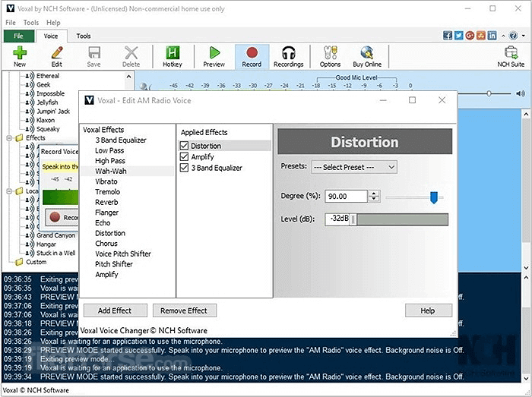
Task: Open the Hotkey settings icon
Action: (x=173, y=53)
